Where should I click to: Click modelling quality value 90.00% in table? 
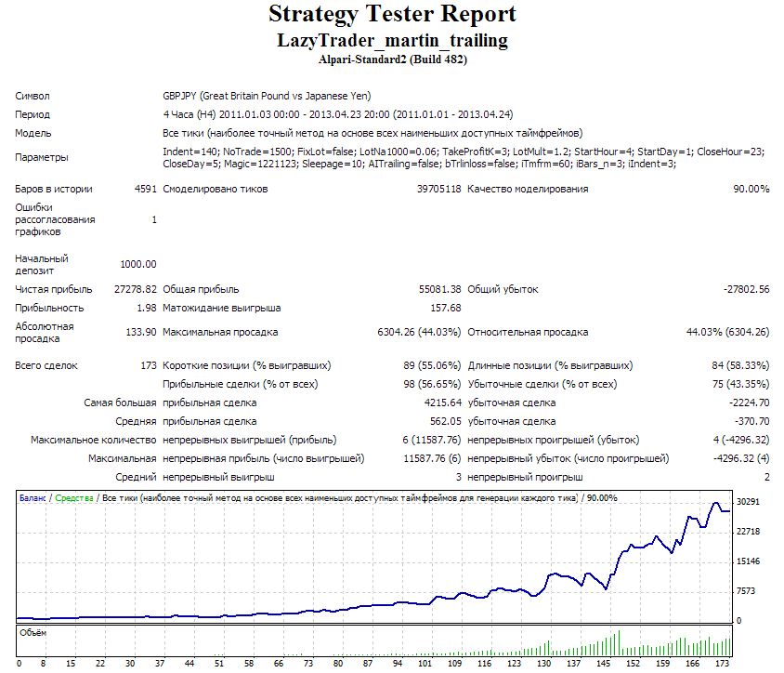[751, 189]
